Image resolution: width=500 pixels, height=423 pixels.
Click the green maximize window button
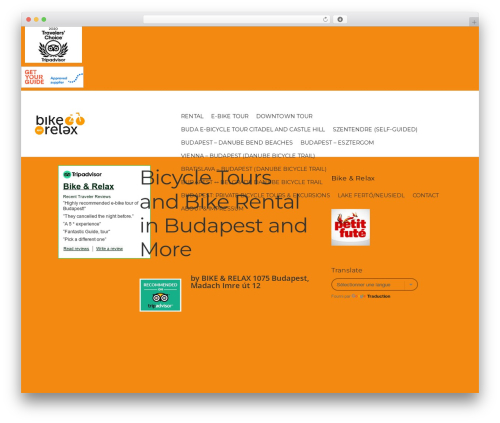click(44, 19)
